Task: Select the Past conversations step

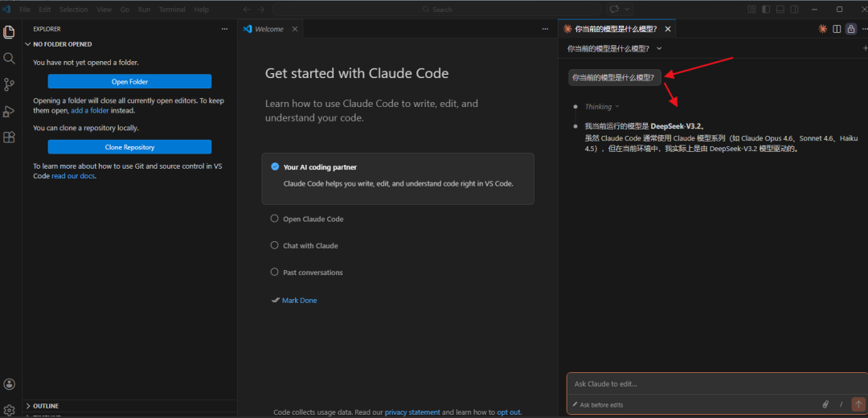Action: pos(306,273)
